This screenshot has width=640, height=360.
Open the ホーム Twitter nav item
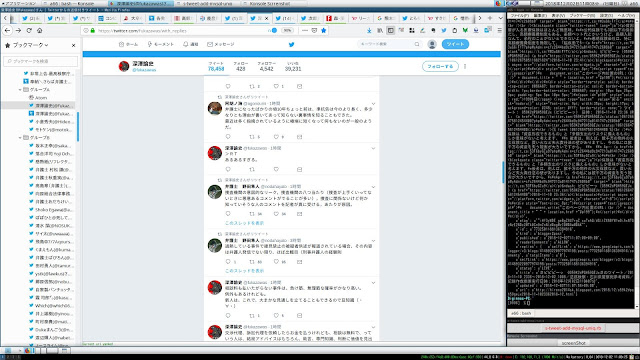point(128,44)
